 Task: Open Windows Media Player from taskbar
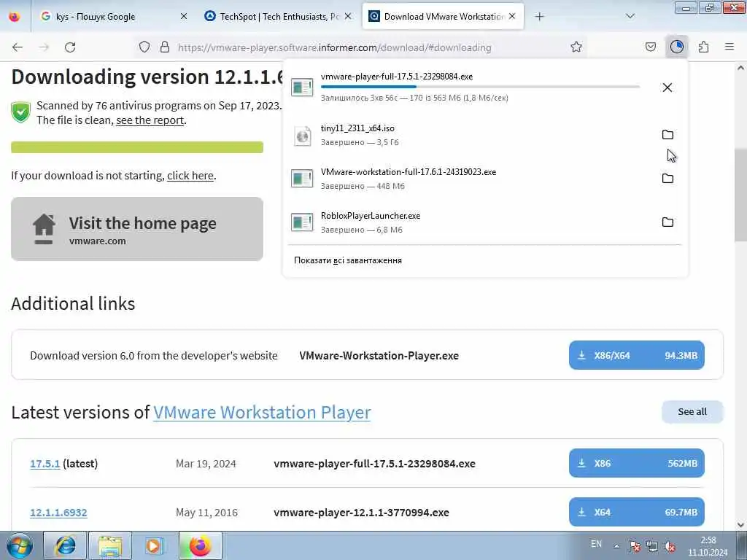[154, 545]
